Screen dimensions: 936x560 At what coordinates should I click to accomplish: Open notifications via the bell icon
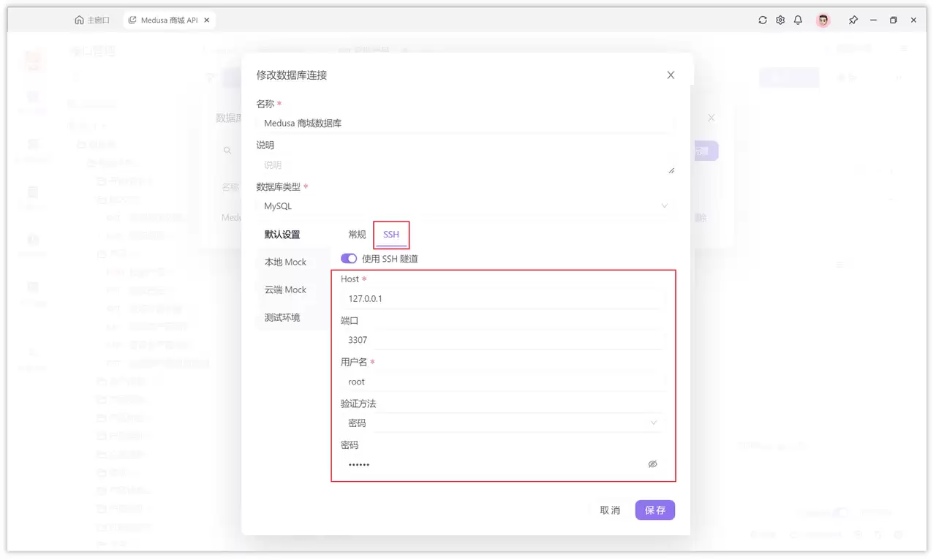pyautogui.click(x=798, y=20)
